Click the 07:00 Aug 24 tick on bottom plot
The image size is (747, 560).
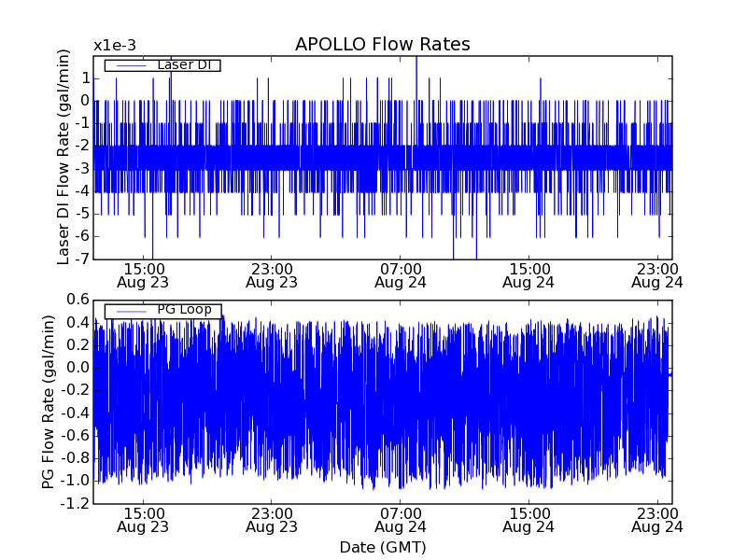click(x=401, y=521)
